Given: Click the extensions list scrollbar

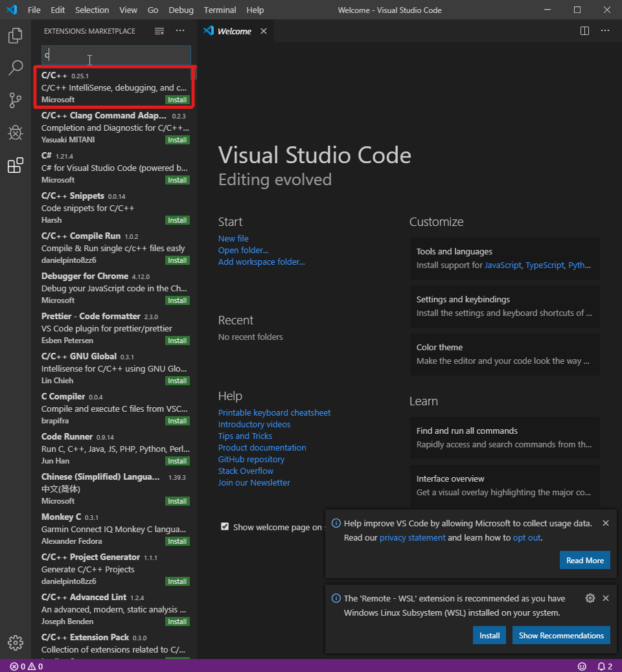Looking at the screenshot, I should coord(194,73).
